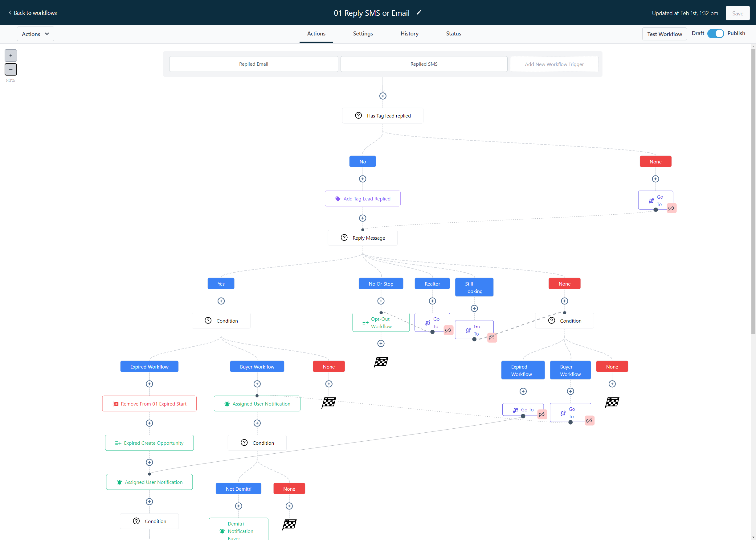Click the Test Workflow button
The width and height of the screenshot is (756, 540).
tap(664, 34)
